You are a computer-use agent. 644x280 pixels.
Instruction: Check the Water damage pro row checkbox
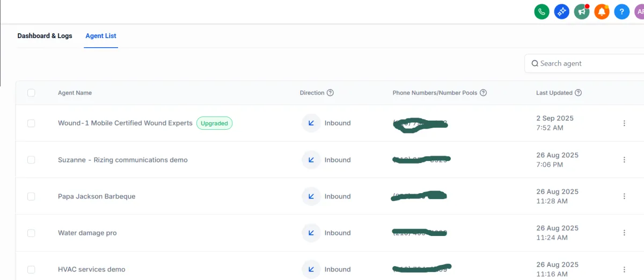click(x=31, y=233)
